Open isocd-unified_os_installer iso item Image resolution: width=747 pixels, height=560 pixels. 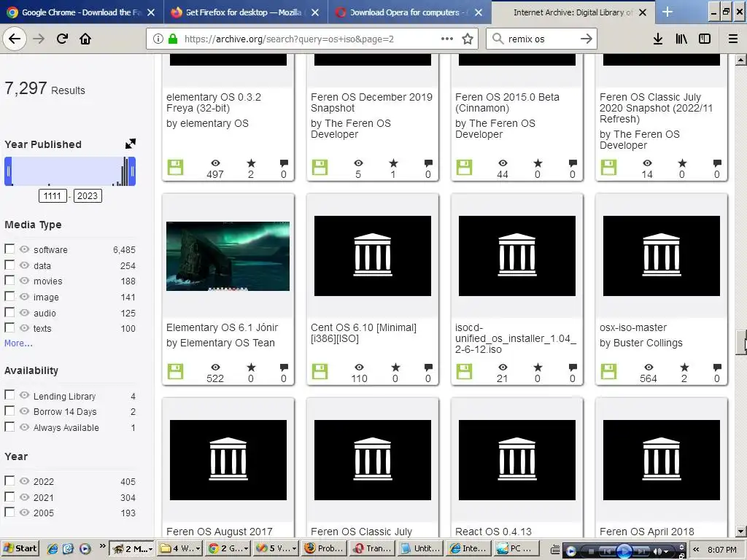516,338
